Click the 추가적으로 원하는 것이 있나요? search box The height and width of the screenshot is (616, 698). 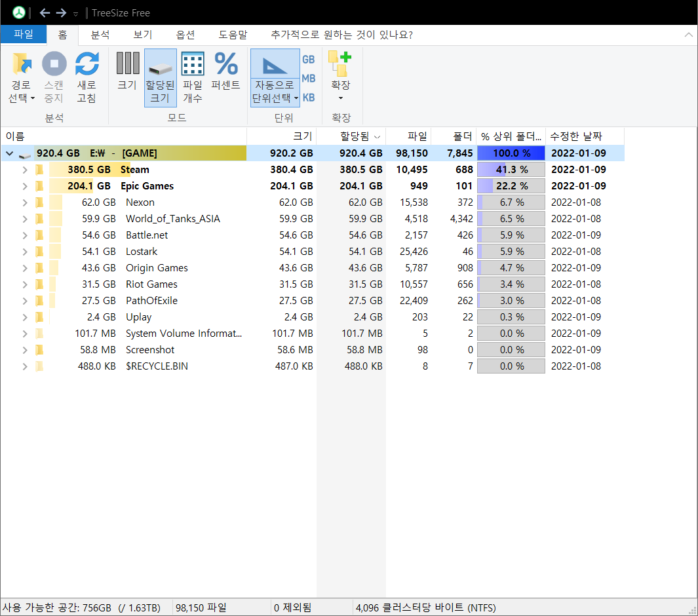(x=342, y=35)
